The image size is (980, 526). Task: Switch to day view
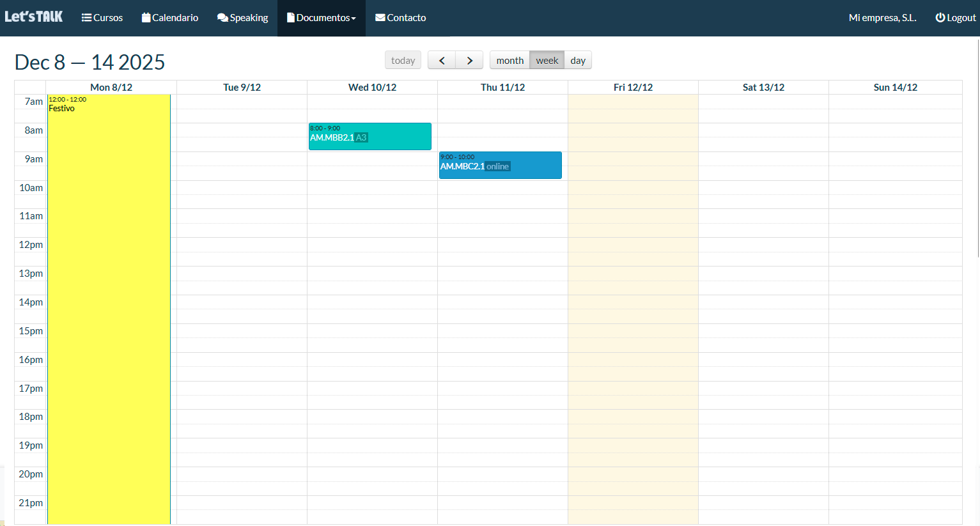coord(578,60)
